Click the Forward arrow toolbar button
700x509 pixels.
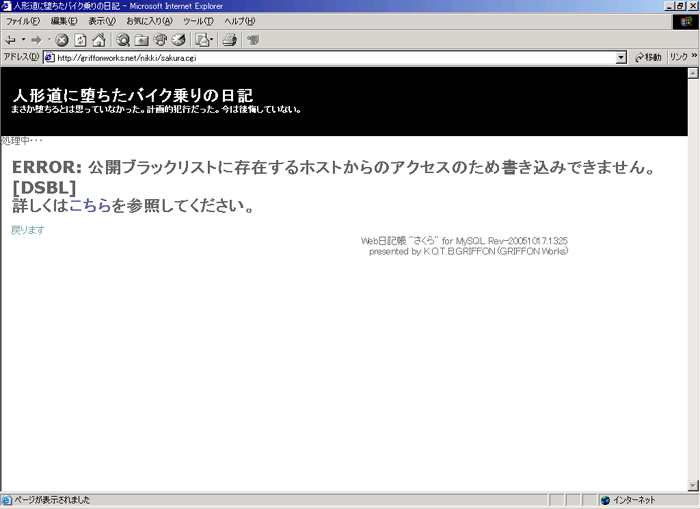click(x=36, y=40)
